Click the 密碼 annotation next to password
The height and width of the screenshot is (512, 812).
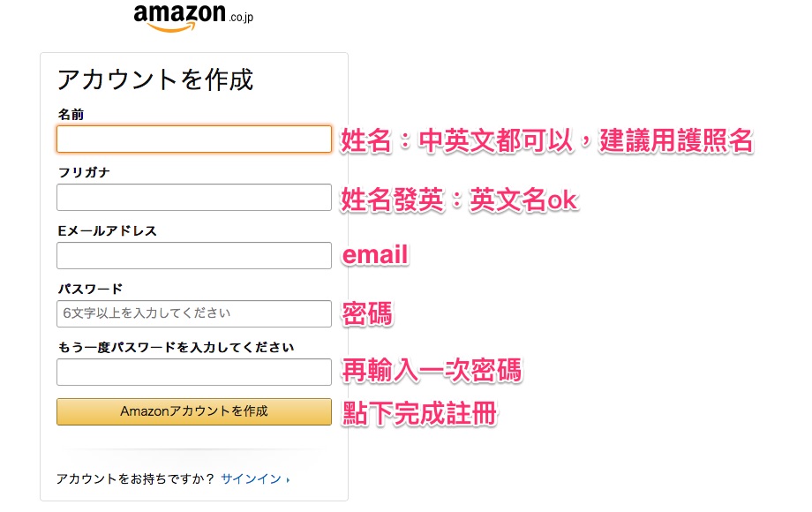[x=367, y=313]
